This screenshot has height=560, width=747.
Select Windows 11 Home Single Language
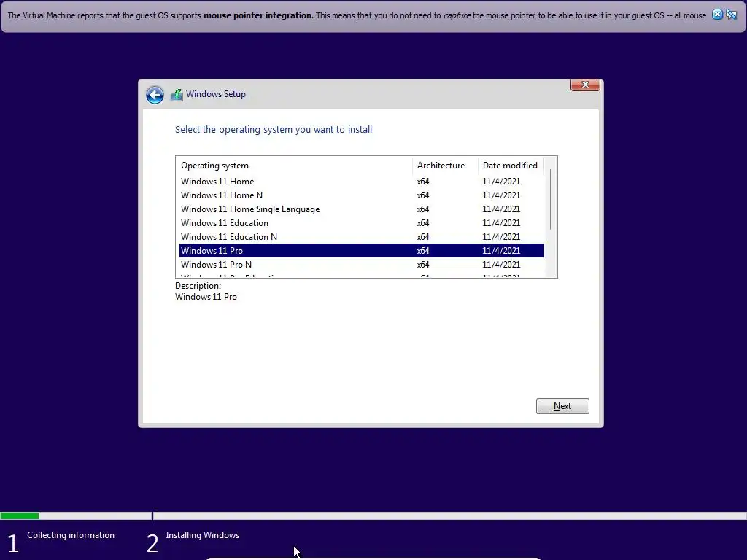point(362,209)
